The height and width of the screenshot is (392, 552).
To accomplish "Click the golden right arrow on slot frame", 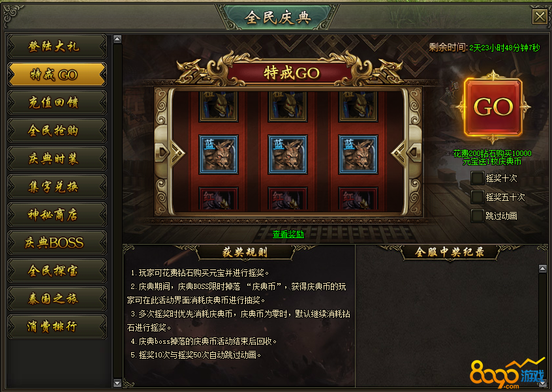I will click(x=405, y=153).
